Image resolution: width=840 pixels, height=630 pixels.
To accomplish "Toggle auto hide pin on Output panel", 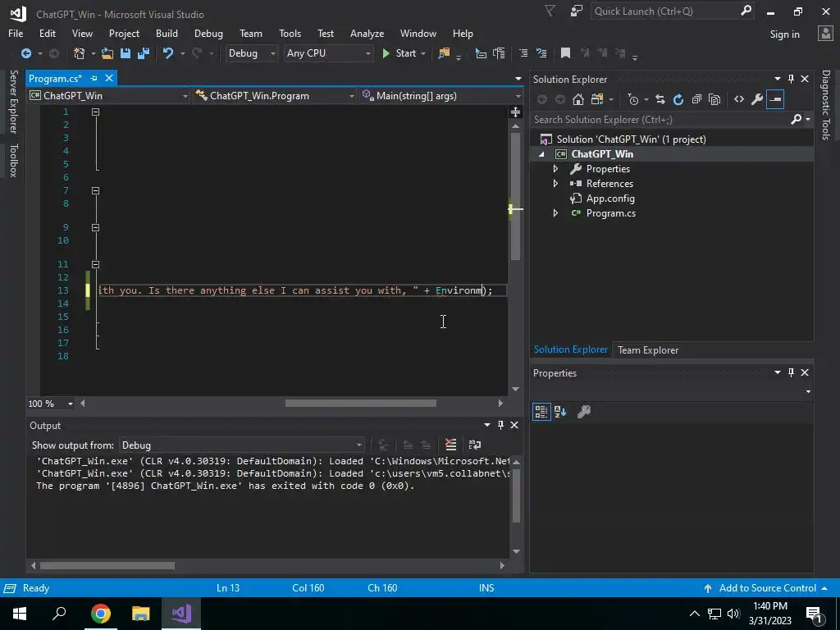I will pos(500,425).
